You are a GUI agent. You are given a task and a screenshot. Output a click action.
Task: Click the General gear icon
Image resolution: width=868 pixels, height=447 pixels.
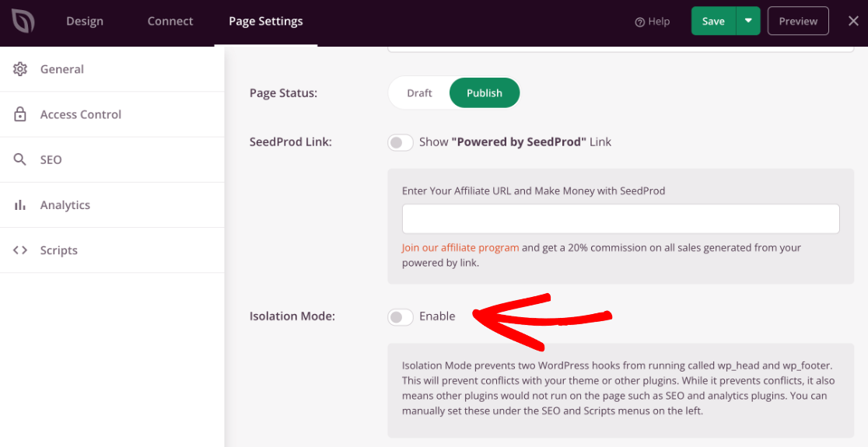click(20, 69)
